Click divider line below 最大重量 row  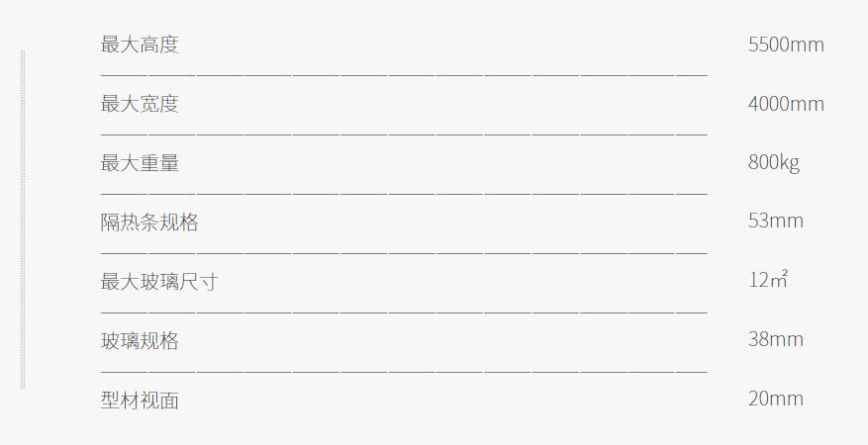404,194
